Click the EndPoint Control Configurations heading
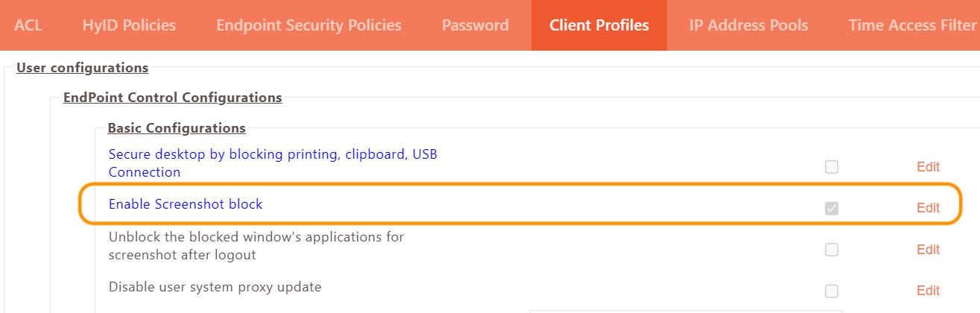The height and width of the screenshot is (313, 980). (172, 98)
